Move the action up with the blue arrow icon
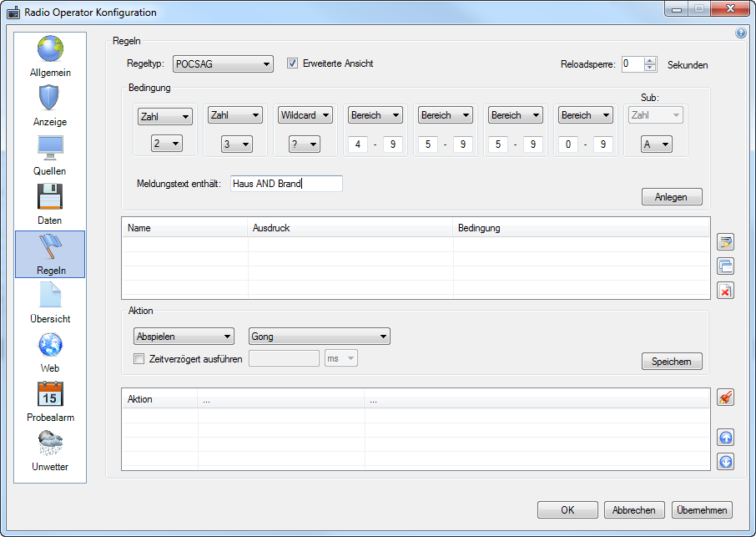Viewport: 756px width, 537px height. click(725, 437)
